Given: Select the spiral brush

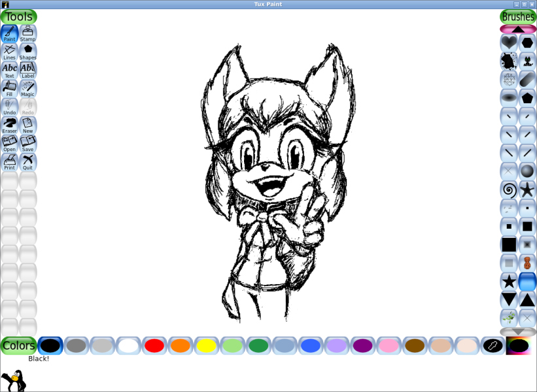Looking at the screenshot, I should pyautogui.click(x=509, y=190).
